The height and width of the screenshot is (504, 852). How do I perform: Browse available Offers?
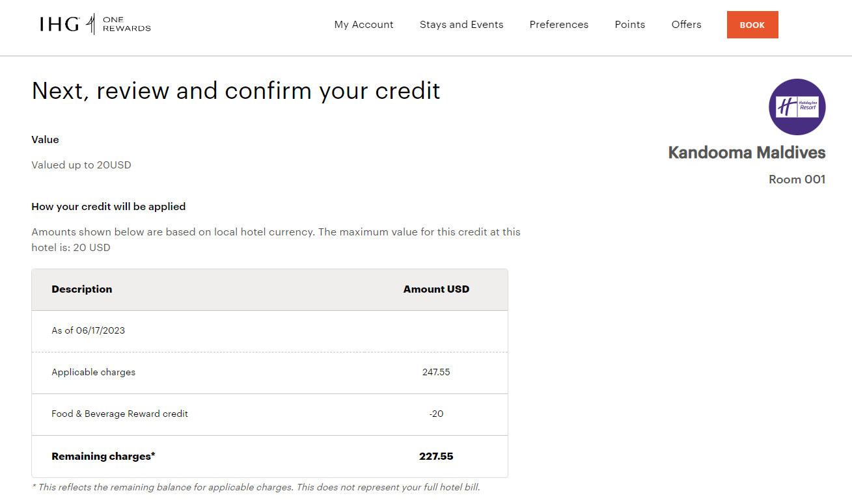pos(686,24)
